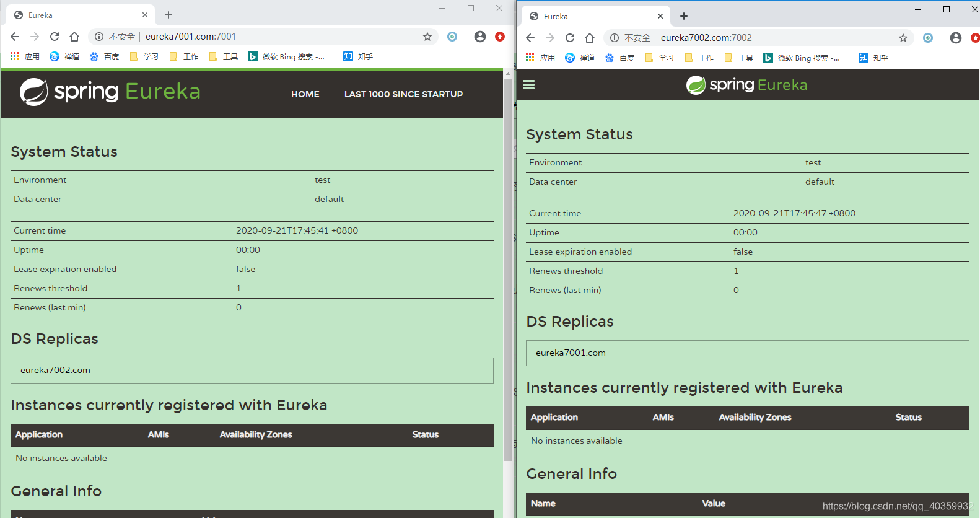Open new tab in eureka7001 window
The width and height of the screenshot is (980, 518).
point(168,15)
